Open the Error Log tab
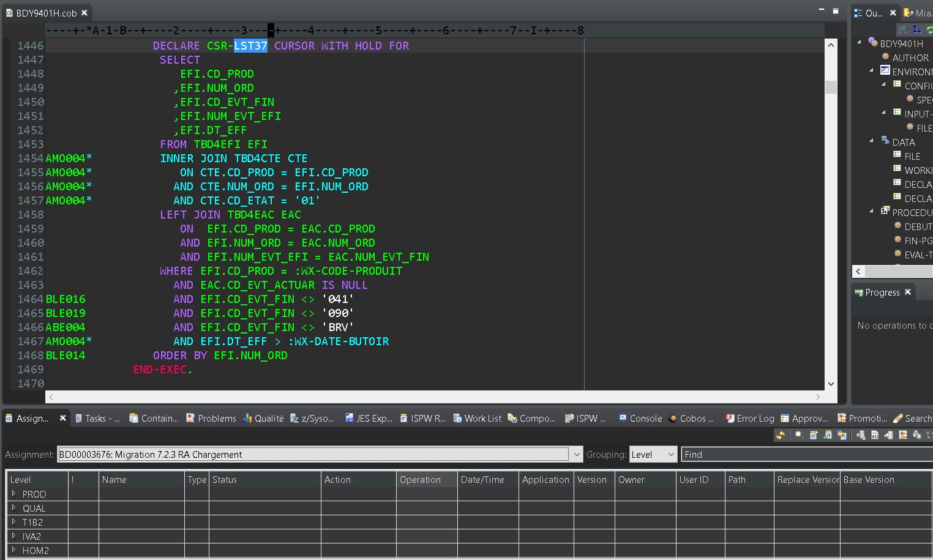Screen dimensions: 933x560 (750, 418)
